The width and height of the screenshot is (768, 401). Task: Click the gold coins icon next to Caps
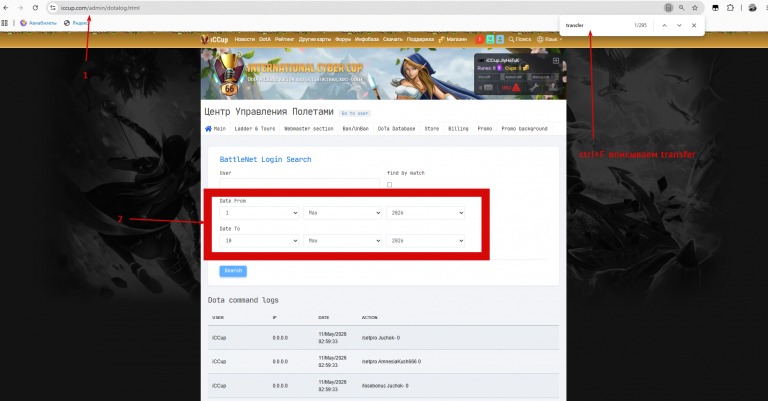(526, 68)
